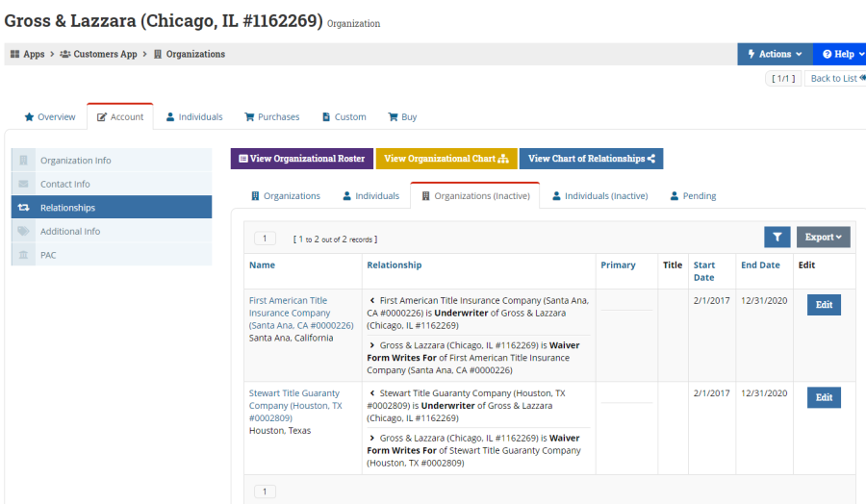Click the Apps breadcrumb link
Screen dimensions: 866x504
click(x=34, y=54)
